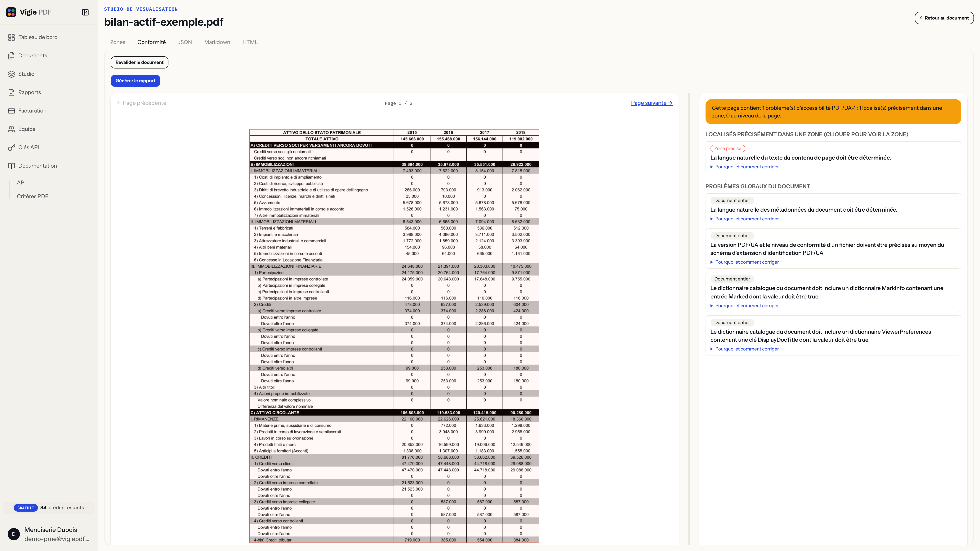980x551 pixels.
Task: Click the Documents icon in the sidebar
Action: (x=11, y=55)
